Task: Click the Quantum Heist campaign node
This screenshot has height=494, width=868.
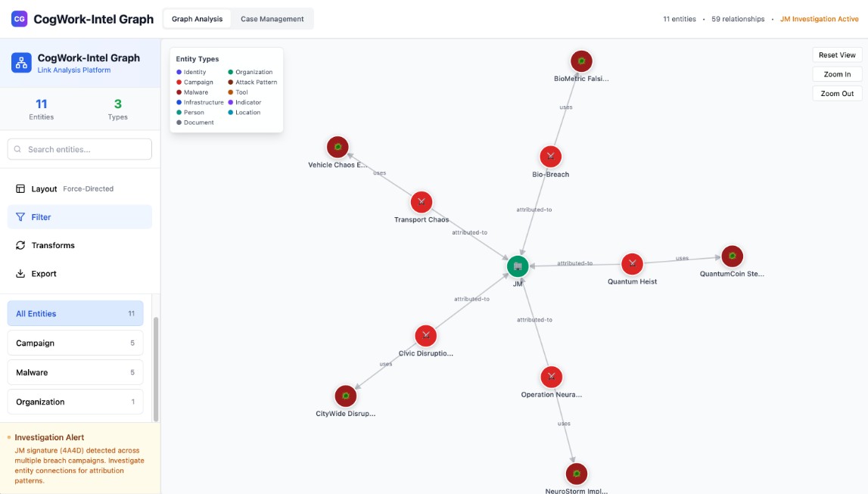Action: pos(632,264)
